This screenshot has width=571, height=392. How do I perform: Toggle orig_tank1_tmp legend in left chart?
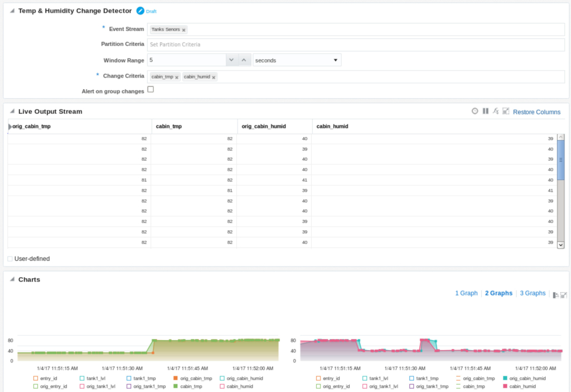tap(146, 386)
